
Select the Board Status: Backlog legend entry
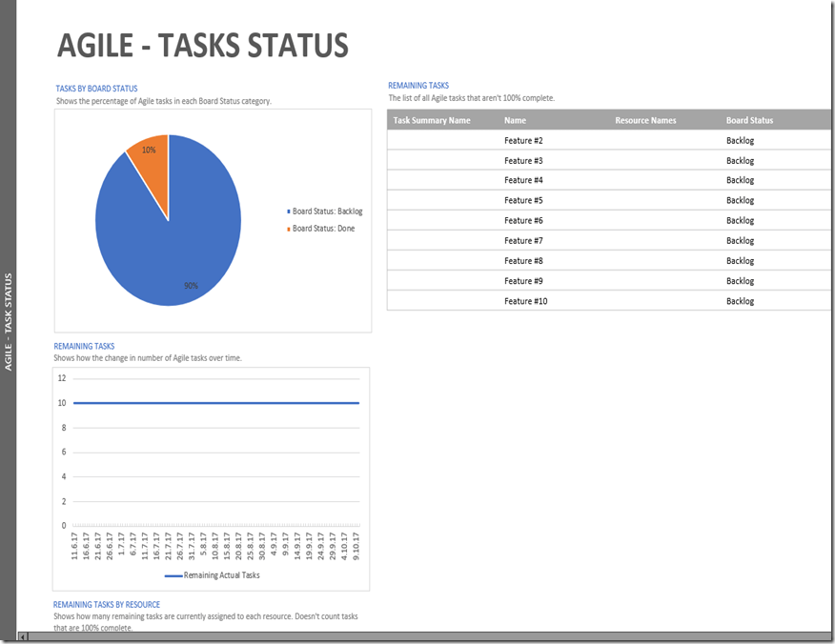coord(326,211)
